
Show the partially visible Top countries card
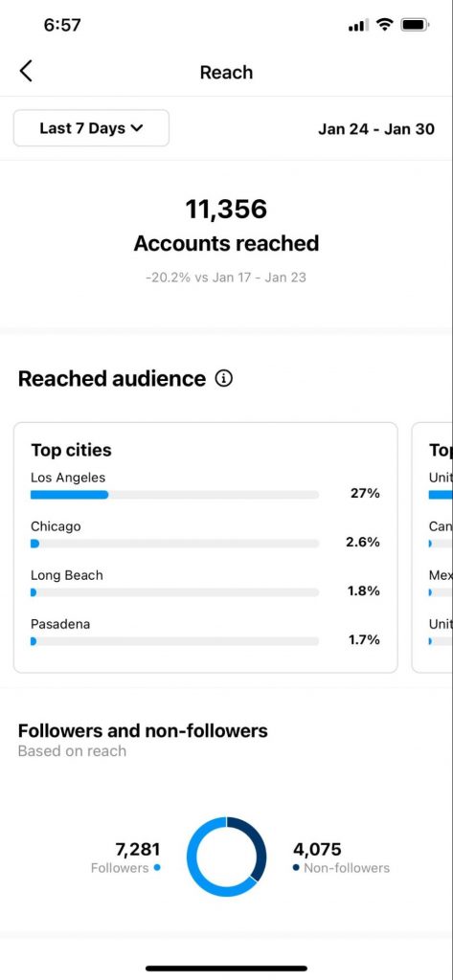click(x=432, y=547)
